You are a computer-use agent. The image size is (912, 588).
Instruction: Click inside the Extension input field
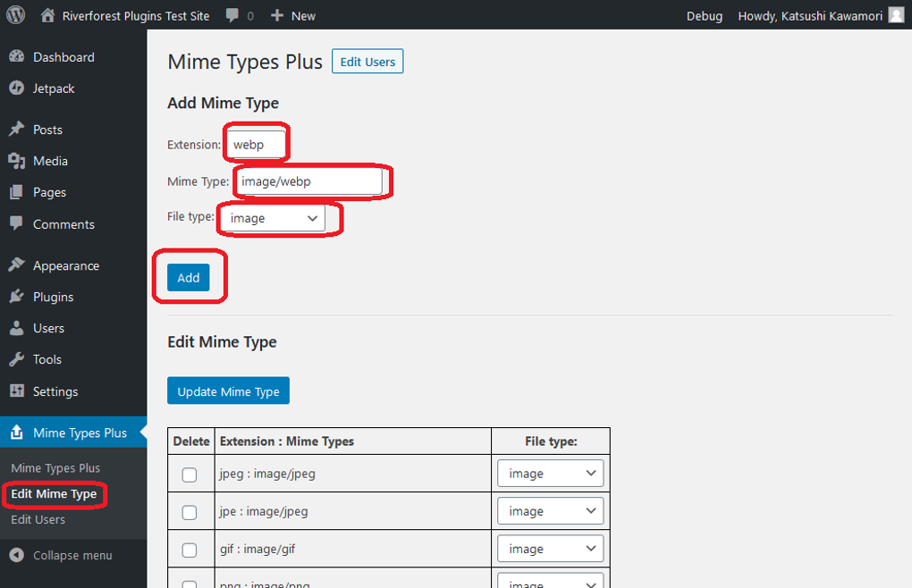point(256,143)
